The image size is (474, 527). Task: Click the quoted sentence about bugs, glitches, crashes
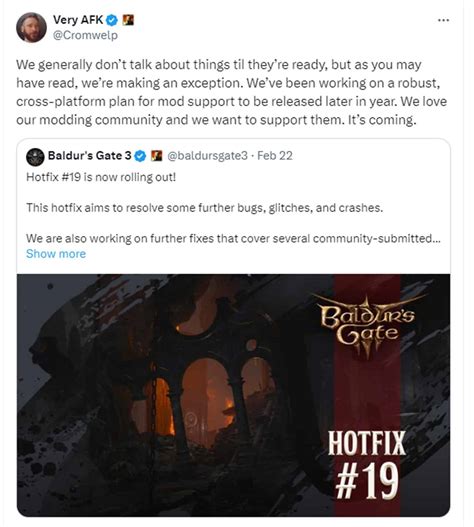coord(204,208)
